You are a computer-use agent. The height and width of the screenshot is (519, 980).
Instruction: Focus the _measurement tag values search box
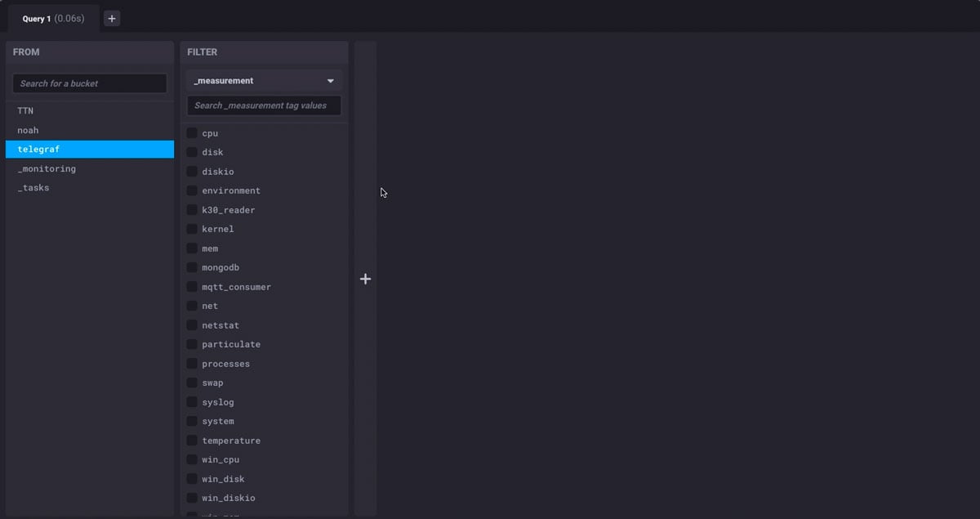pyautogui.click(x=264, y=105)
